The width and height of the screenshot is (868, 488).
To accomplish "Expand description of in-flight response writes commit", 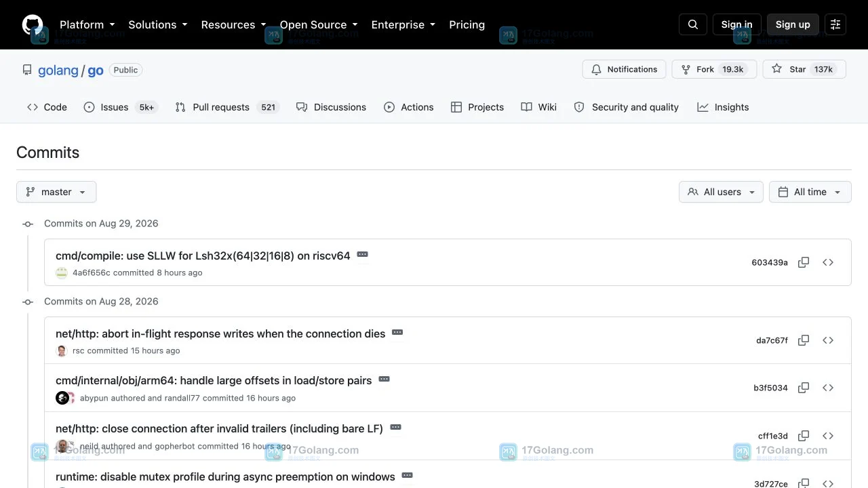I will [x=397, y=333].
